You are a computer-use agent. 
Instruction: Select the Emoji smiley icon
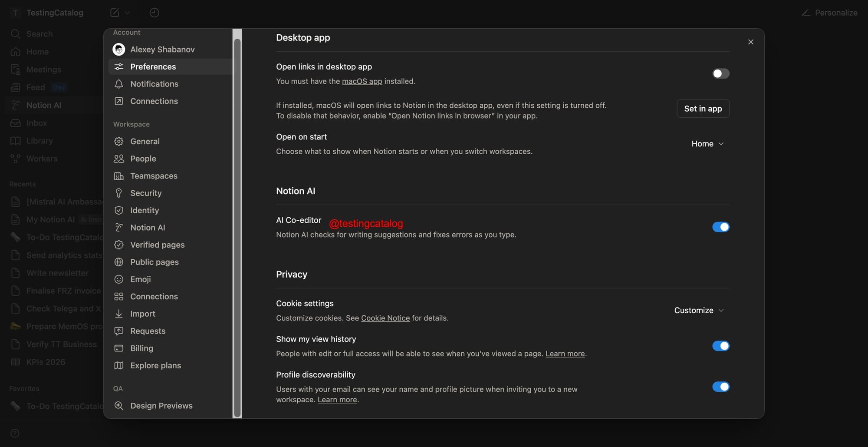(118, 279)
